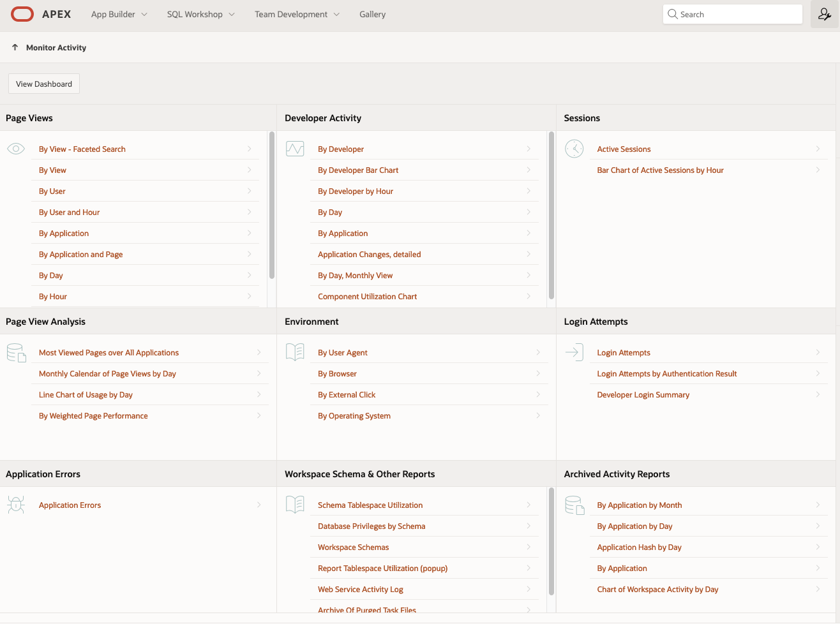Expand the Team Development dropdown
This screenshot has width=840, height=624.
296,13
